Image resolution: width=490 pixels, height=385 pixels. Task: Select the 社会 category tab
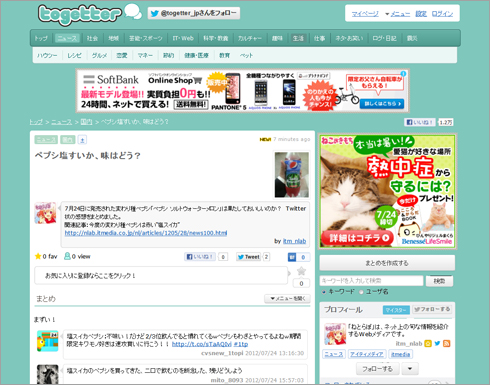pos(92,38)
